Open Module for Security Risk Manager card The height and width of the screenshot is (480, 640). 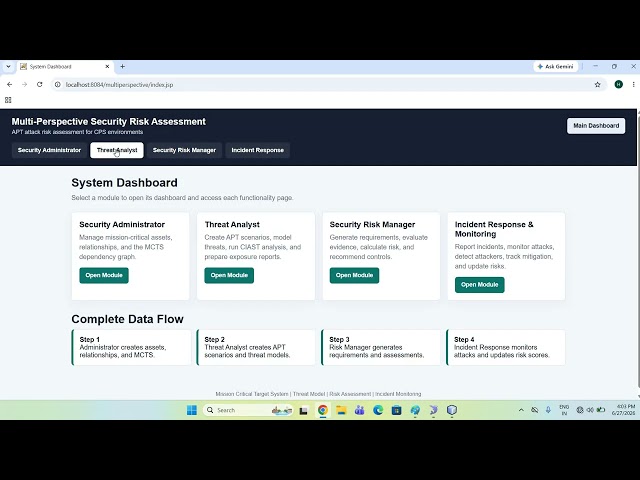[354, 276]
